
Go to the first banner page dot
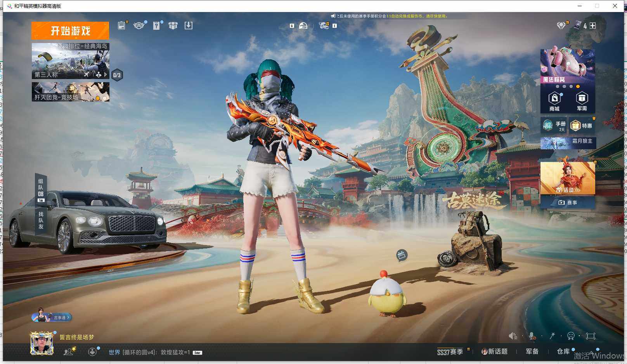(x=558, y=86)
